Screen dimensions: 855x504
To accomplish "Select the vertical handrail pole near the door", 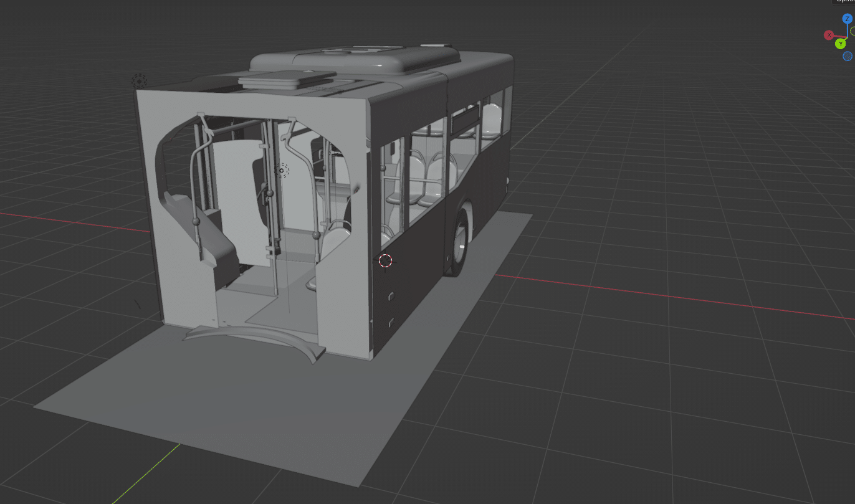I will (x=272, y=206).
